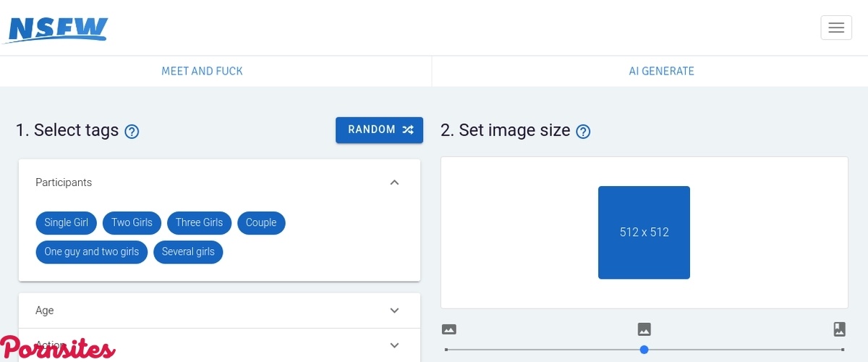Toggle the Couple tag chip
This screenshot has width=868, height=362.
pyautogui.click(x=261, y=223)
